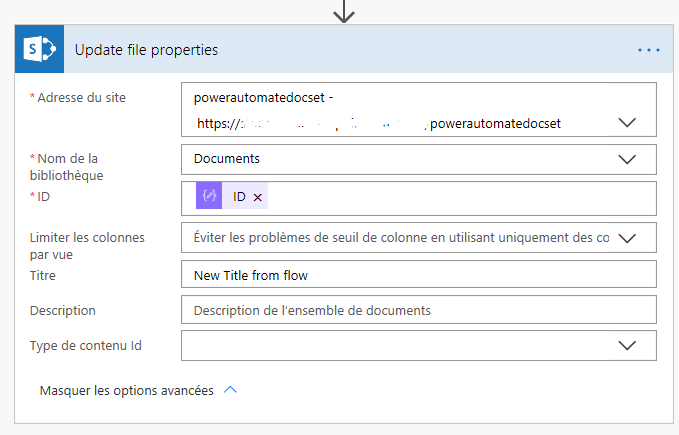
Task: Click the SharePoint icon in action header
Action: tap(39, 49)
